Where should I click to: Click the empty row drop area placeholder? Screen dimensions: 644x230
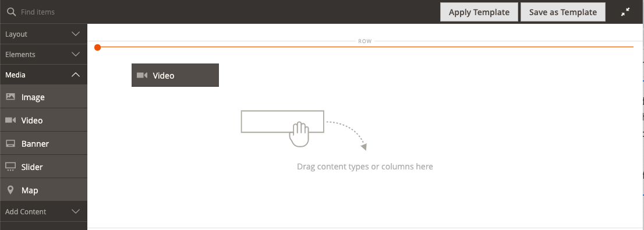coord(365,140)
